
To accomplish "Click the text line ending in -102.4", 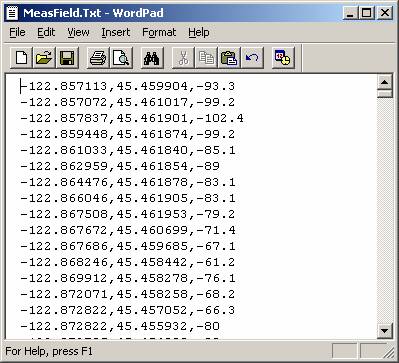I will pyautogui.click(x=132, y=118).
